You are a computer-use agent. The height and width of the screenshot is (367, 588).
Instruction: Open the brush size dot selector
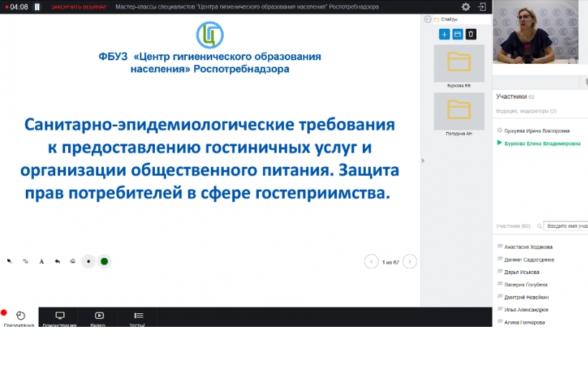88,262
